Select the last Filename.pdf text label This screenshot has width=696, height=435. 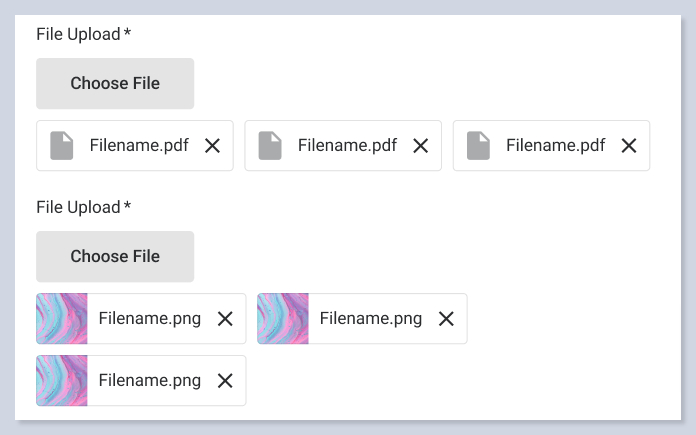click(555, 146)
